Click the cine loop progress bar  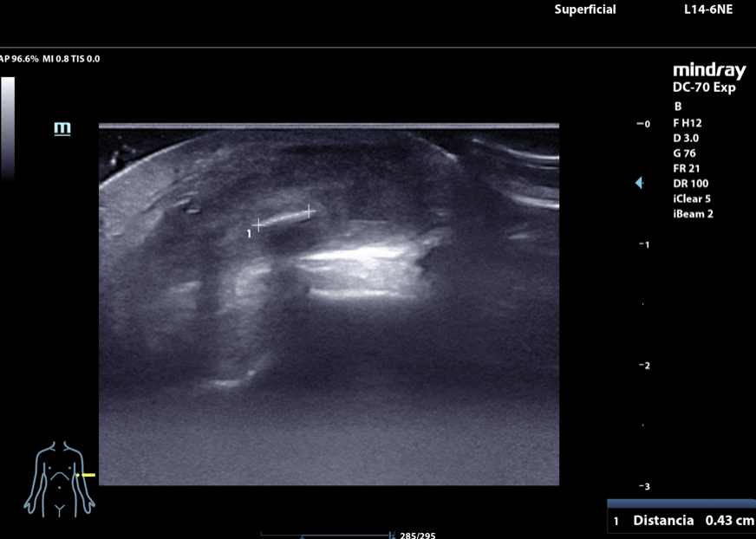tap(328, 535)
